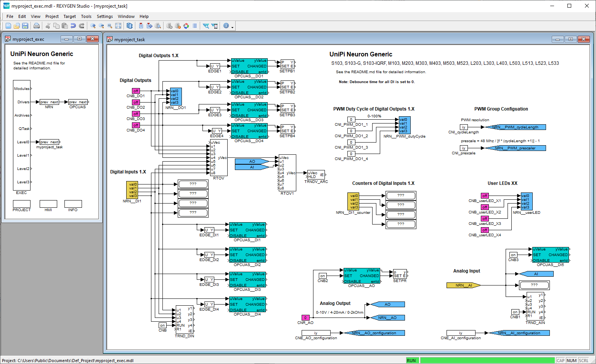Select the NRN driver block
This screenshot has width=596, height=364.
(49, 102)
